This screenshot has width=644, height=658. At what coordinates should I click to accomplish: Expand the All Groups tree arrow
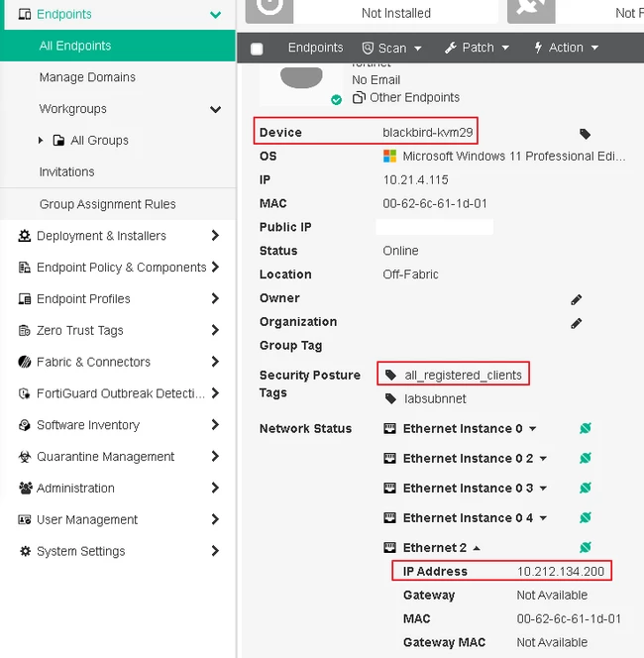coord(41,140)
